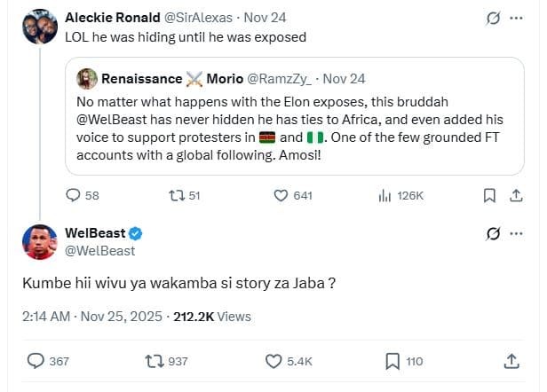
Task: Open WelBeast's profile picture
Action: (x=38, y=241)
